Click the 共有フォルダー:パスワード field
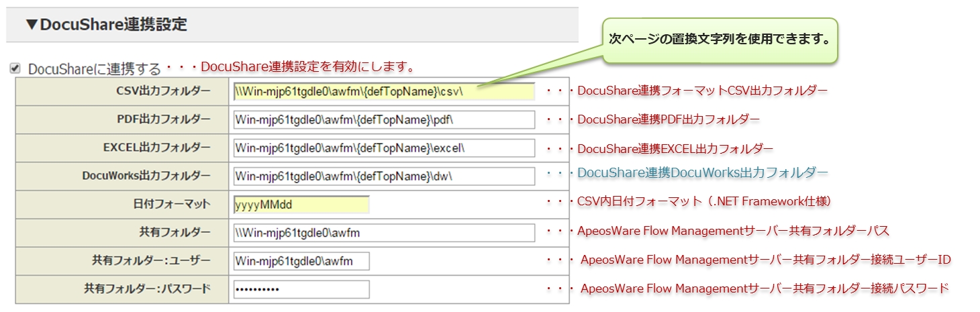The width and height of the screenshot is (980, 312). 301,289
